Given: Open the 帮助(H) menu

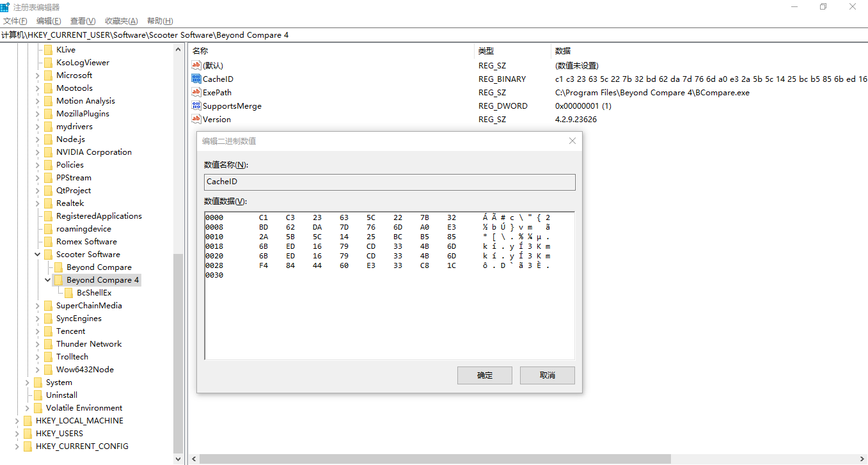Looking at the screenshot, I should (160, 21).
